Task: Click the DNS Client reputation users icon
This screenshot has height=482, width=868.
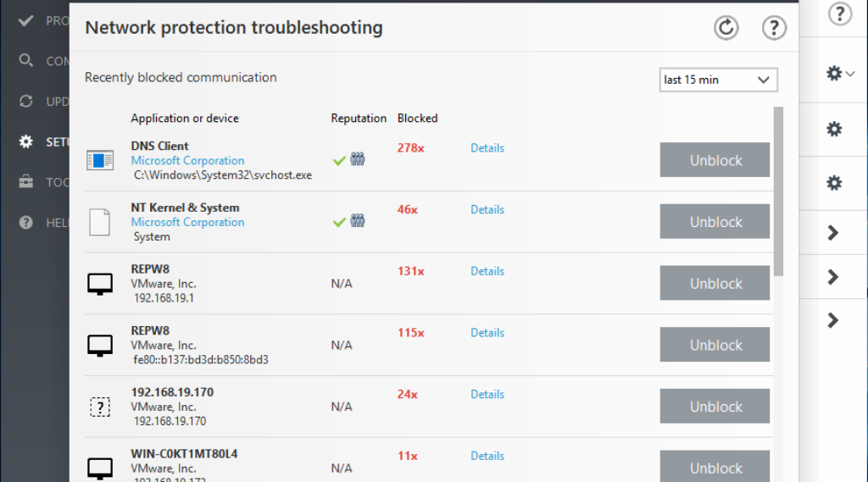Action: tap(358, 159)
